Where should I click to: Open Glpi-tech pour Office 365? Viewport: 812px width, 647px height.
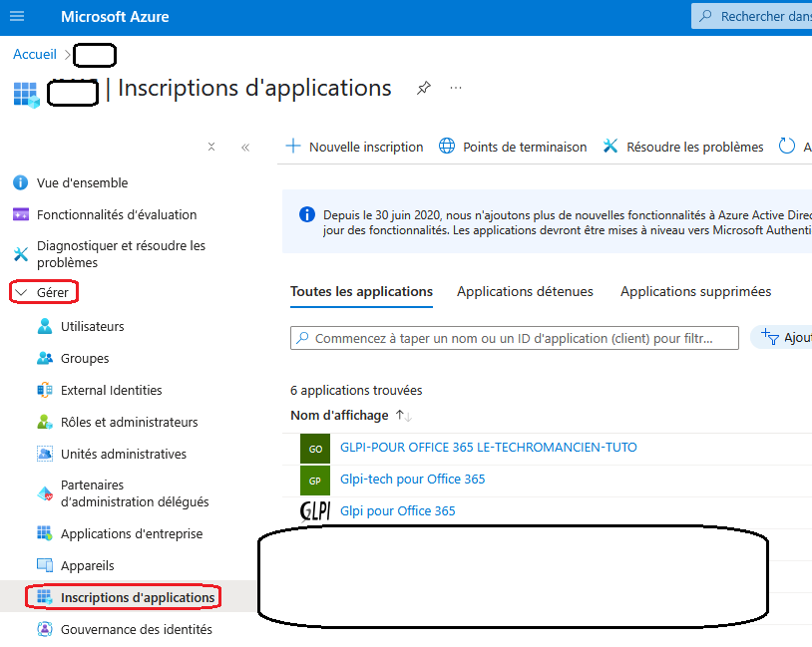(x=412, y=480)
